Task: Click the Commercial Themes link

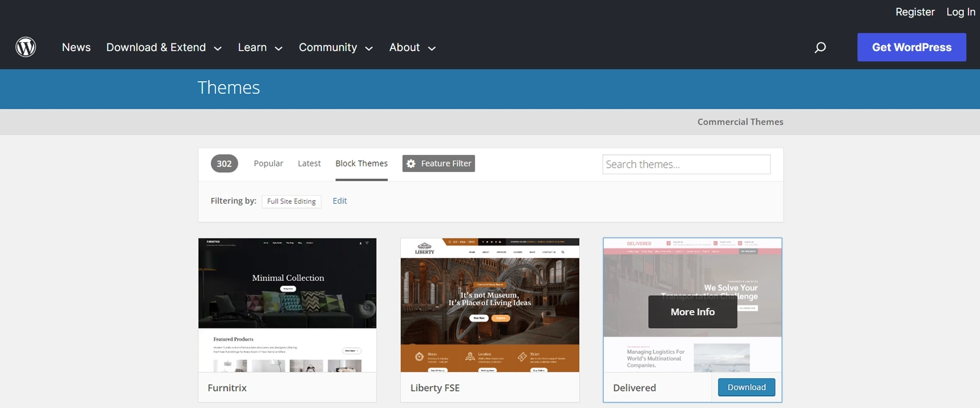Action: 740,122
